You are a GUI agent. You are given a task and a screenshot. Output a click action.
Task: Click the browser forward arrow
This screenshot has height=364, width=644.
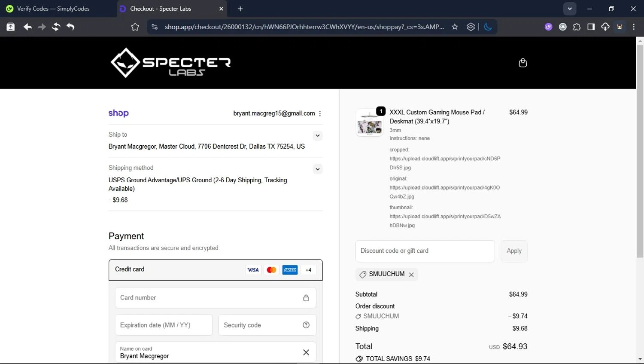click(x=42, y=27)
